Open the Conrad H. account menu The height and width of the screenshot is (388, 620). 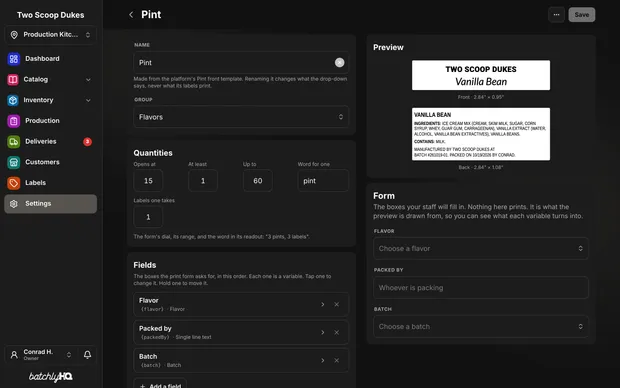[41, 355]
